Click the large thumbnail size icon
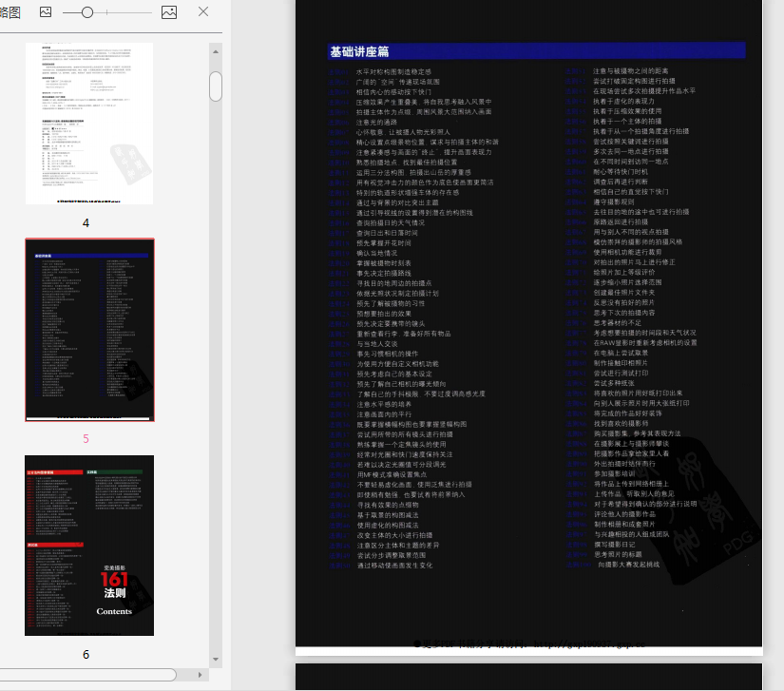 [x=169, y=12]
